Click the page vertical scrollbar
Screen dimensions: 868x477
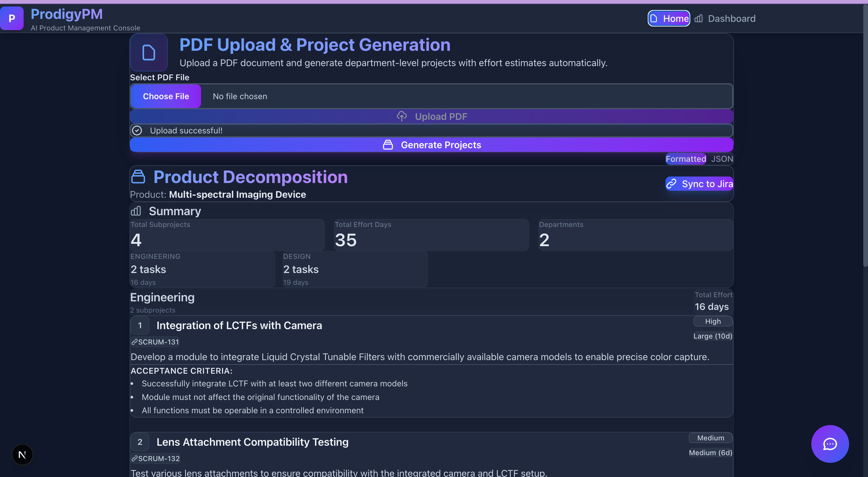coord(865,135)
